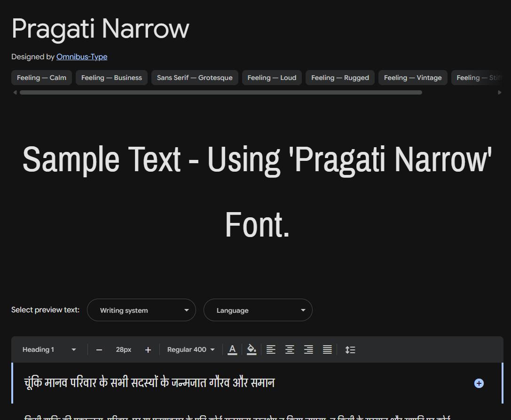Open the line spacing control
This screenshot has height=420, width=511.
click(x=350, y=349)
